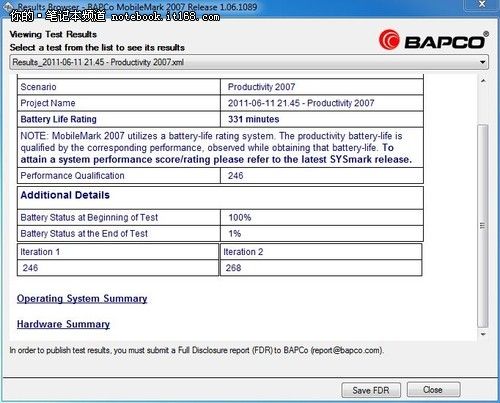Click the Iteration 1 value 246
Screen dimensions: 500x403
[x=30, y=268]
